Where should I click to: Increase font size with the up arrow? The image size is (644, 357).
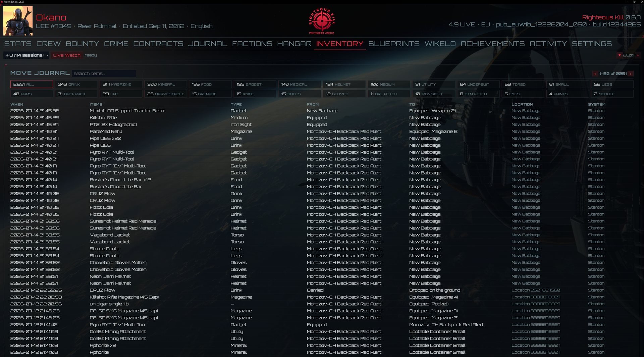[638, 55]
